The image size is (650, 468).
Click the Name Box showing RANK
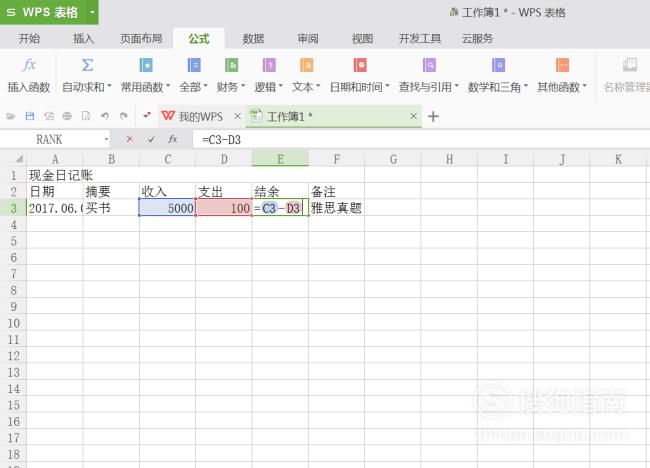49,139
